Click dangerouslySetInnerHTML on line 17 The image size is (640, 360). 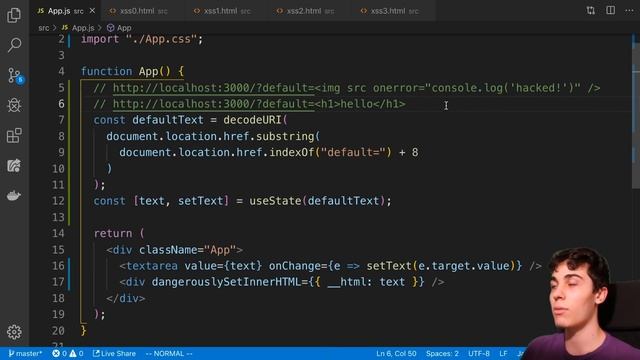point(227,282)
